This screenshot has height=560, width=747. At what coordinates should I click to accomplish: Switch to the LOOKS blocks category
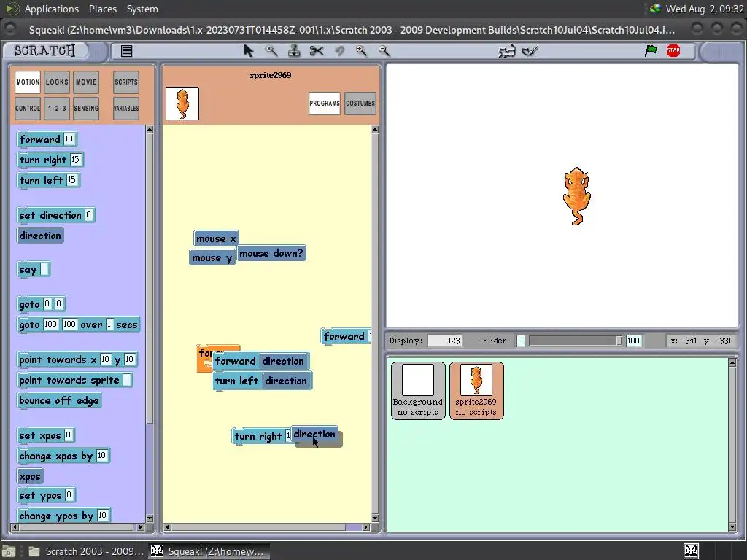click(x=57, y=82)
